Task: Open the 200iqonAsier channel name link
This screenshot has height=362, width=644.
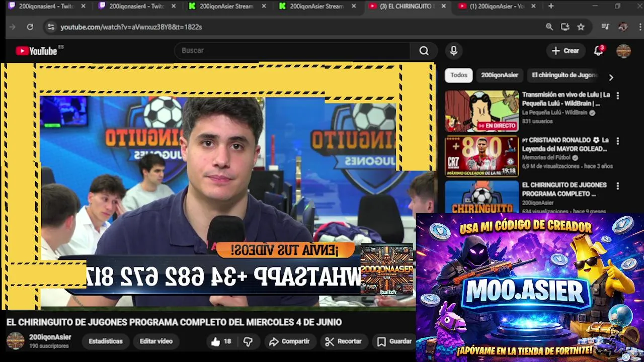Action: pyautogui.click(x=50, y=337)
